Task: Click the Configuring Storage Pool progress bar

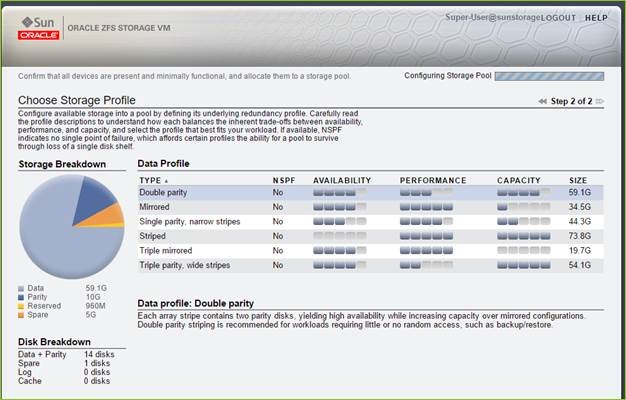Action: (x=549, y=76)
